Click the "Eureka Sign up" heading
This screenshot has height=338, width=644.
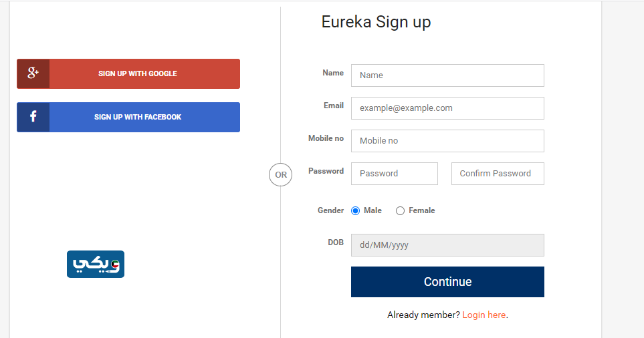[x=376, y=22]
